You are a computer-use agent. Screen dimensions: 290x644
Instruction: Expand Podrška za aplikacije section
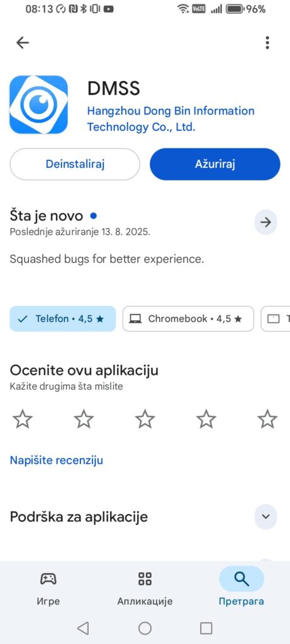[x=265, y=516]
